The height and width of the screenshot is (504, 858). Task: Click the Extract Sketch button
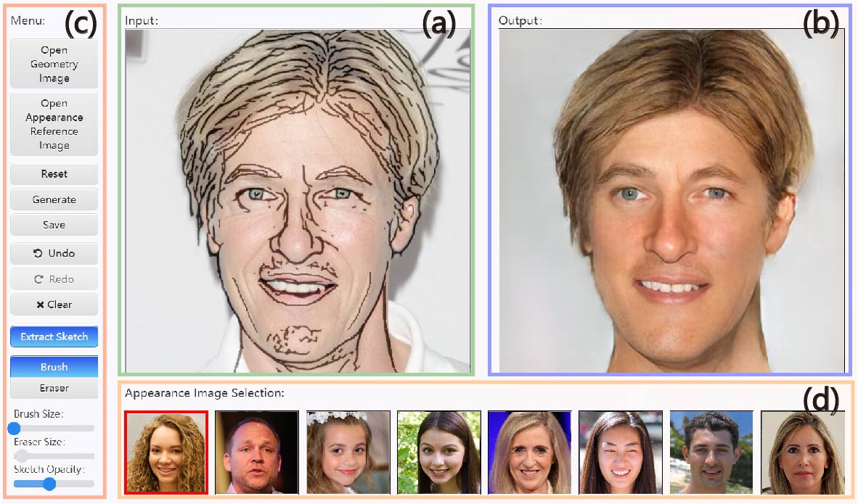pos(54,336)
